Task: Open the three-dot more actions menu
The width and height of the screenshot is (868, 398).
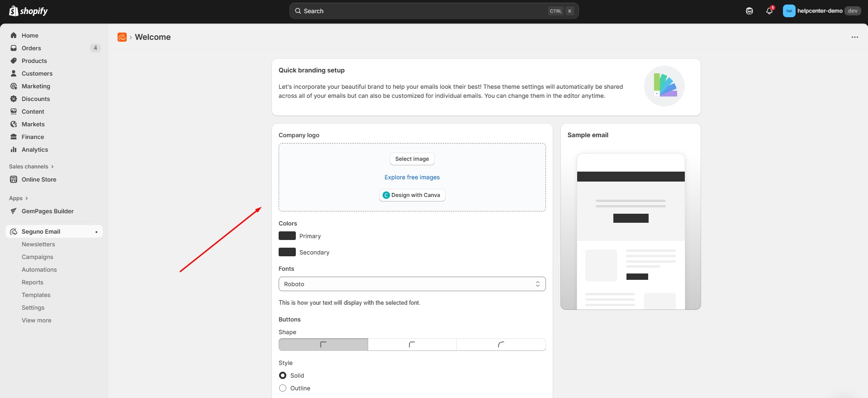Action: click(854, 37)
